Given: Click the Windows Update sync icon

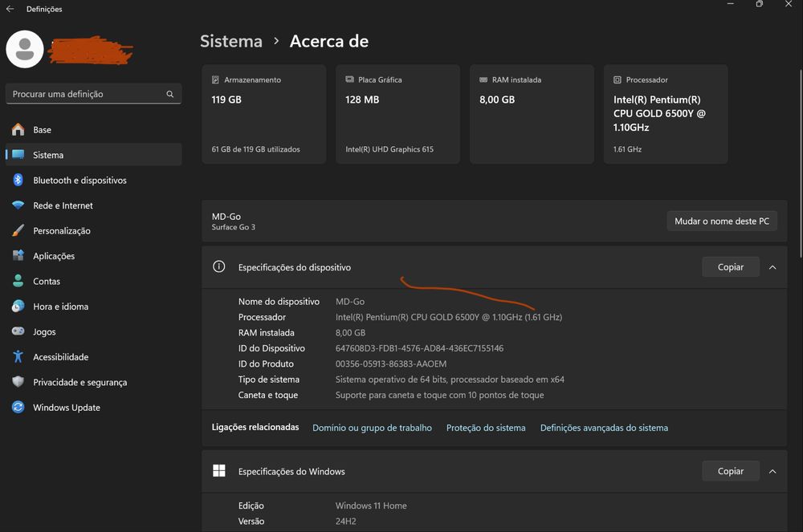Looking at the screenshot, I should 18,407.
